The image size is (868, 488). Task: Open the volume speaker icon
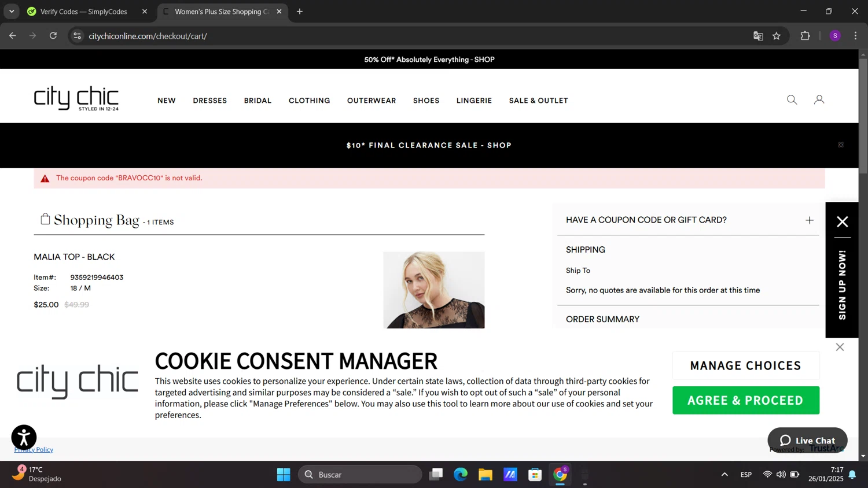coord(781,475)
